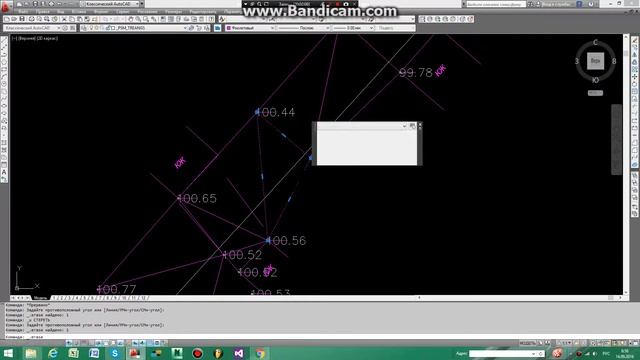Click ViewCube west З compass label
Viewport: 640px width, 360px height.
[577, 61]
